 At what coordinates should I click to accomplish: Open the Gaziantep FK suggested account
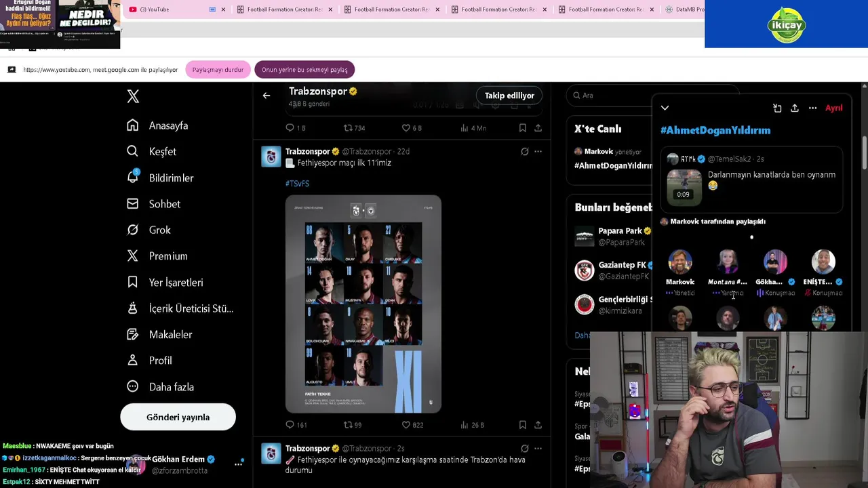(613, 270)
